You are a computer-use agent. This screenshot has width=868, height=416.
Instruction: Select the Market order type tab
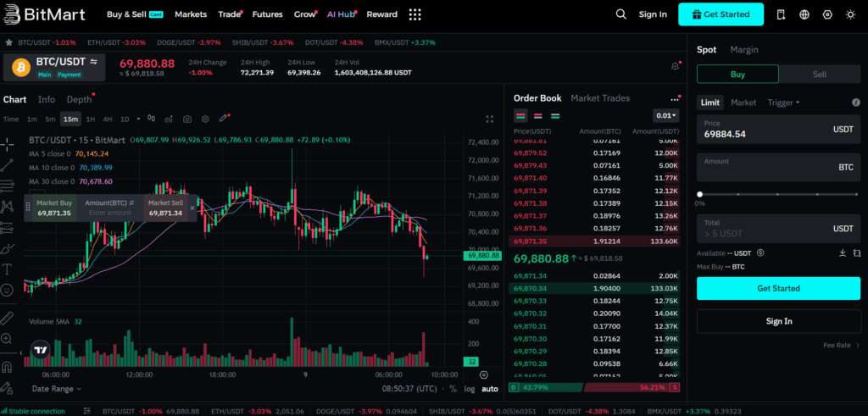[x=743, y=103]
